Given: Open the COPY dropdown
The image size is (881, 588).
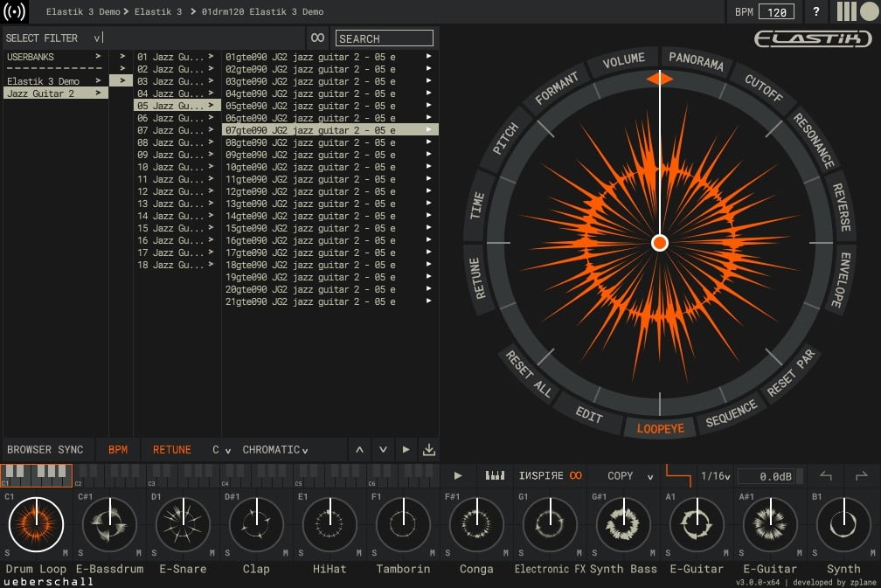Looking at the screenshot, I should [x=630, y=475].
